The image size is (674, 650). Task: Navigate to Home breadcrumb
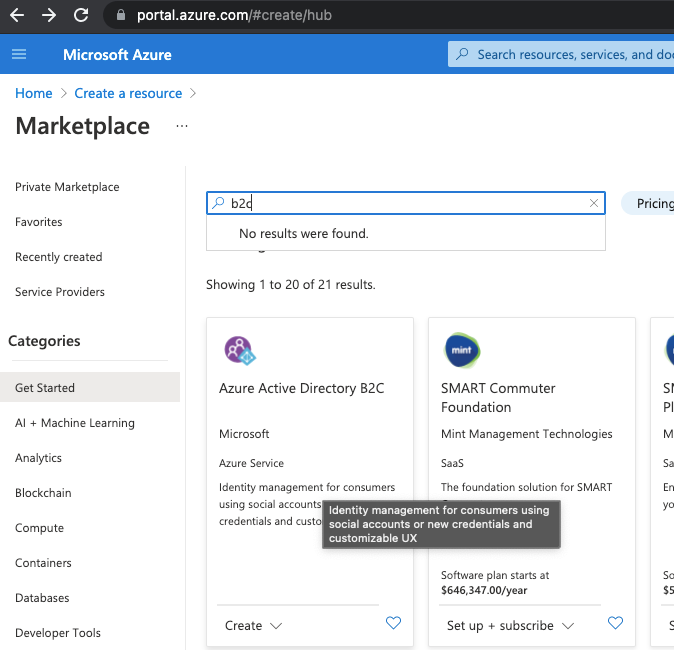pos(34,93)
